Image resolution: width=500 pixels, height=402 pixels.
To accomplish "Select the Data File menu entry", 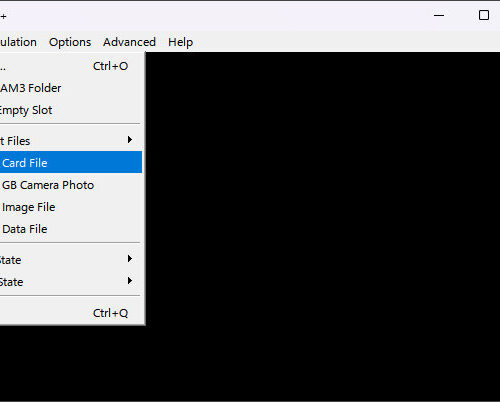I will coord(70,229).
